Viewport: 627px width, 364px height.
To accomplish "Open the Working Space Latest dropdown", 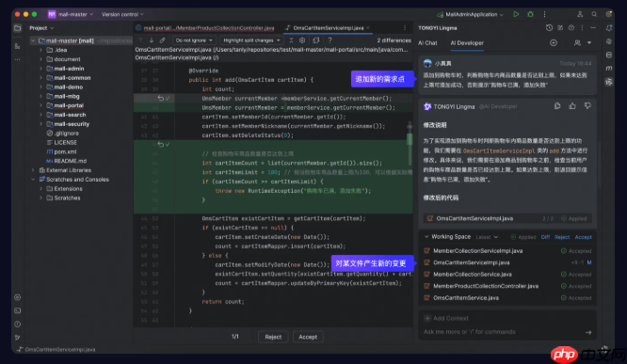I will click(x=487, y=237).
